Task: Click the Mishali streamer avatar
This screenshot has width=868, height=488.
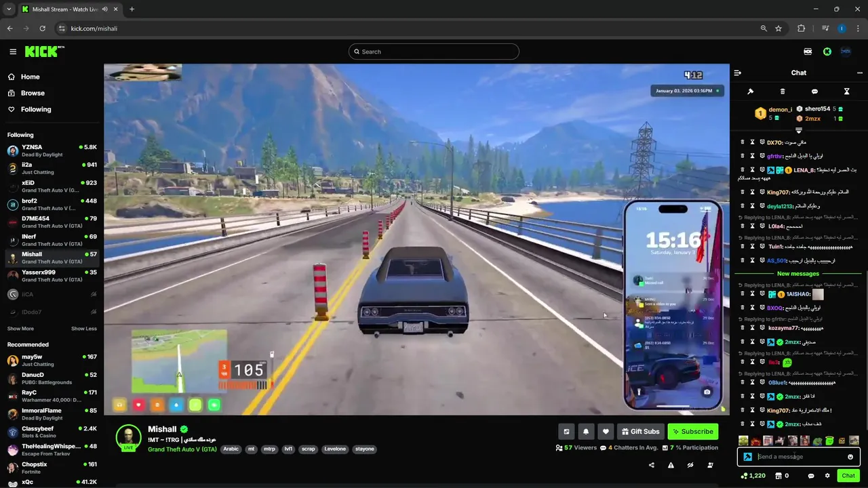Action: tap(129, 437)
